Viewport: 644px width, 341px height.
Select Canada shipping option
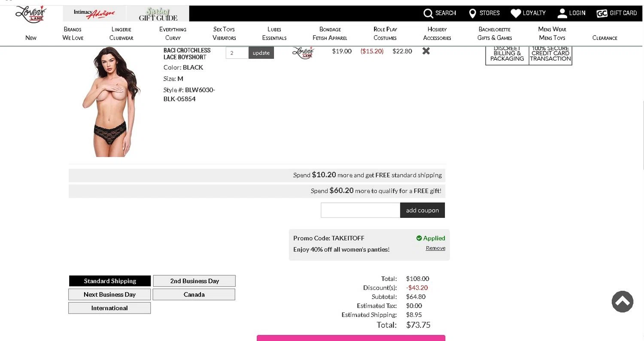(x=194, y=294)
